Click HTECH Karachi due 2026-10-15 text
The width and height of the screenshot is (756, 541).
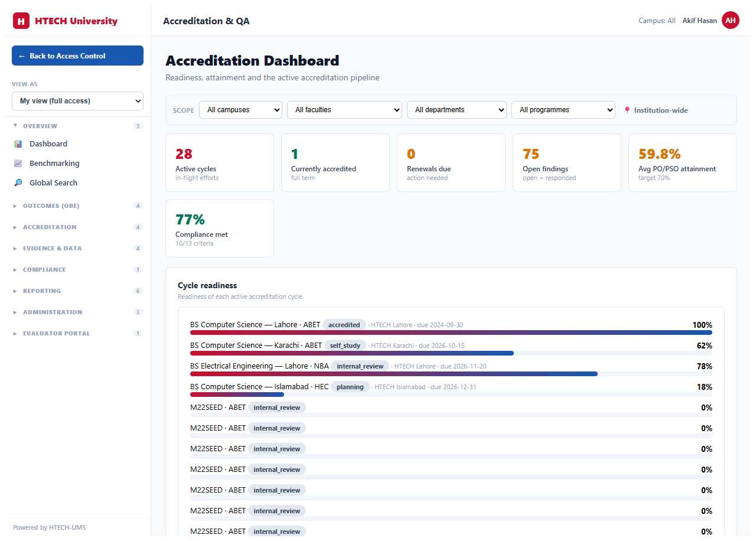[x=417, y=346]
